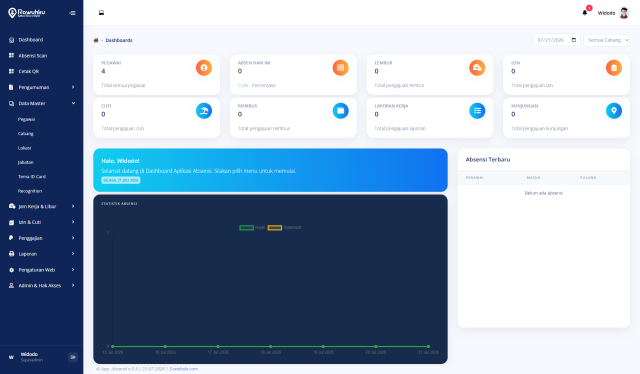The image size is (640, 374).
Task: Collapse the sidebar with the hamburger icon
Action: 72,13
